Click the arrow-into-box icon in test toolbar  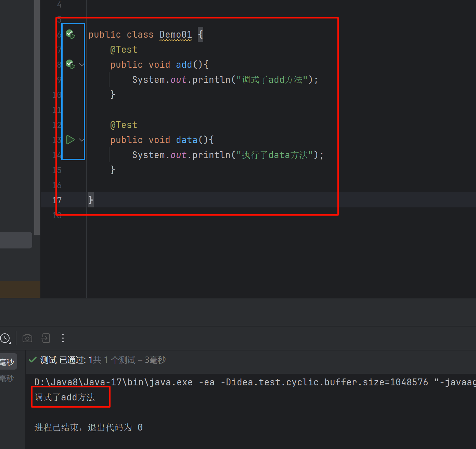point(46,338)
